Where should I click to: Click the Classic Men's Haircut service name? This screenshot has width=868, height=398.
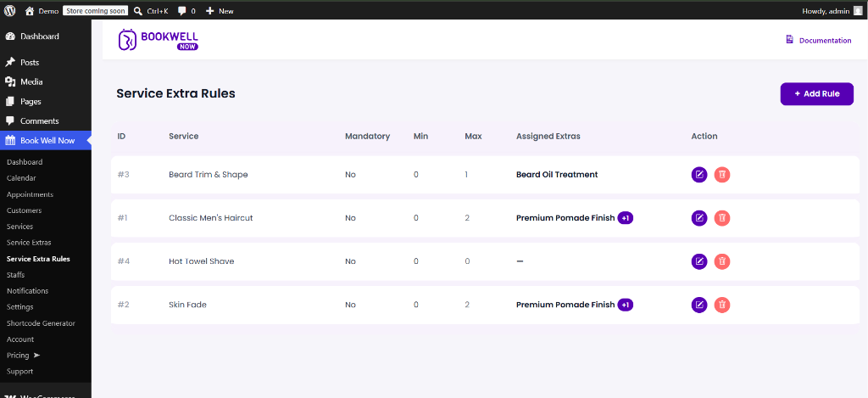[211, 218]
